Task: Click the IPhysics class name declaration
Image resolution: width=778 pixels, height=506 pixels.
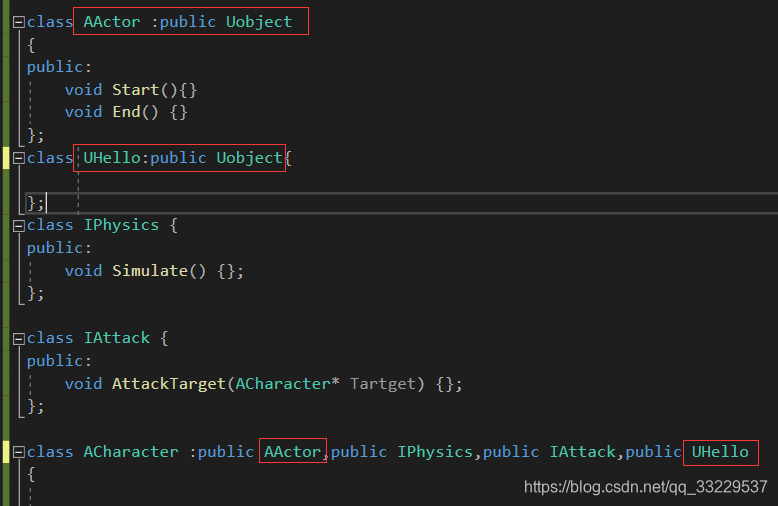Action: tap(121, 226)
